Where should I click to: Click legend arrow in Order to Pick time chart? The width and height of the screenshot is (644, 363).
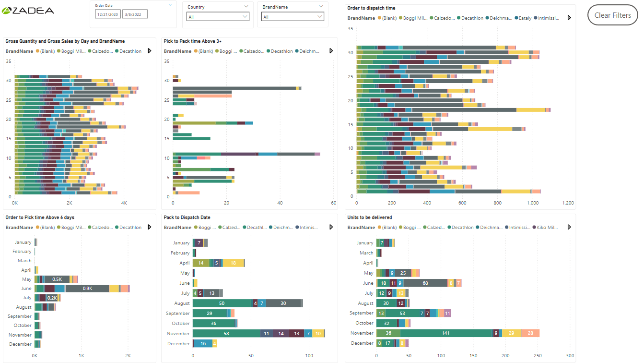tap(149, 228)
